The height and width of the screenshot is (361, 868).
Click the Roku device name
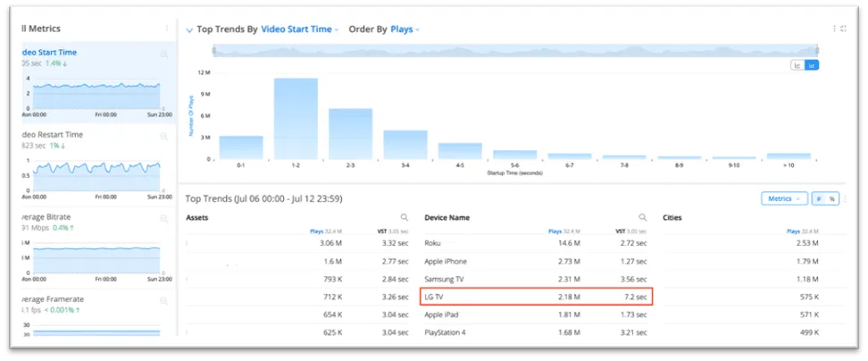pyautogui.click(x=432, y=243)
